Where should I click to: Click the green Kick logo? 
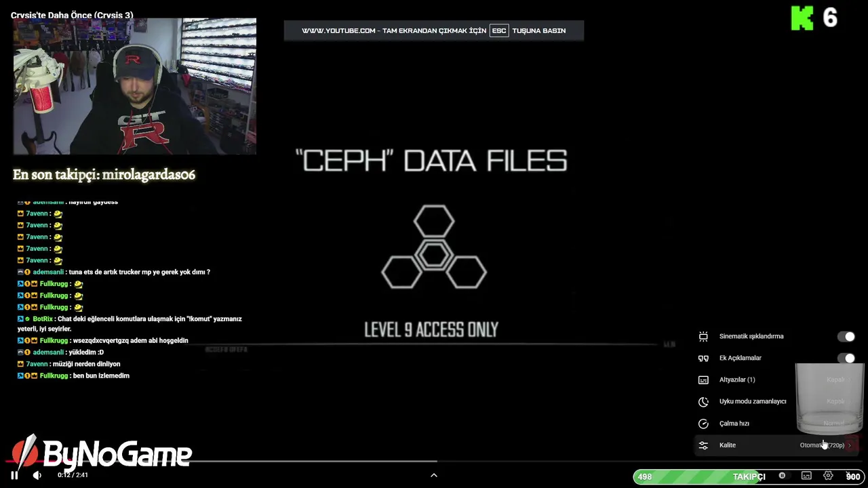pos(802,18)
